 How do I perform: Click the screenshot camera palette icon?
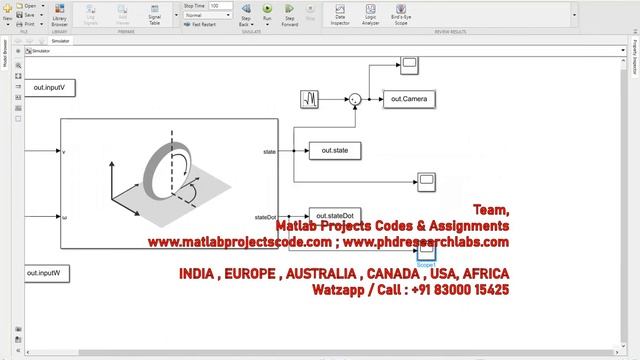click(x=18, y=329)
